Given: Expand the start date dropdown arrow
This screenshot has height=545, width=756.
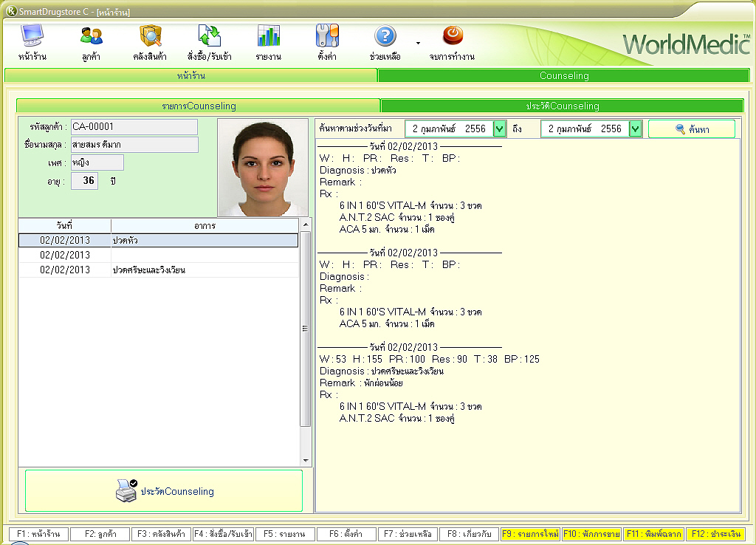Looking at the screenshot, I should (x=499, y=129).
